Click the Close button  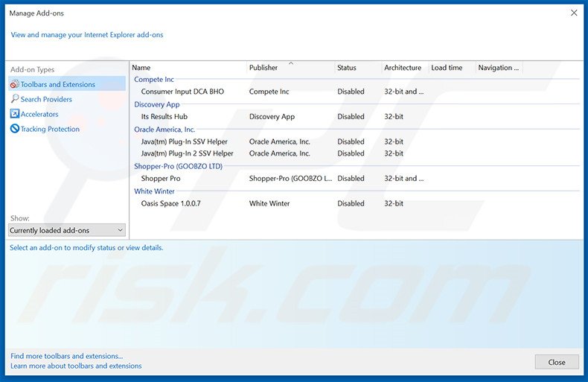click(557, 362)
